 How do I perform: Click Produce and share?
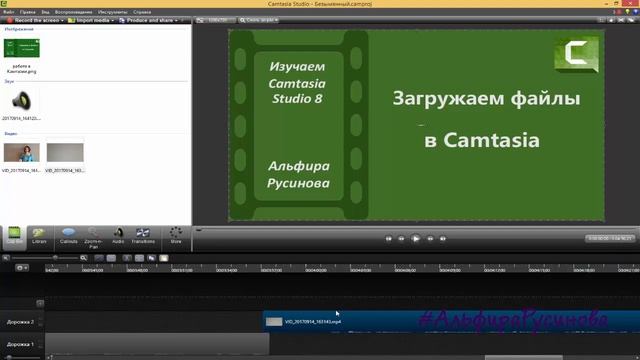[146, 20]
